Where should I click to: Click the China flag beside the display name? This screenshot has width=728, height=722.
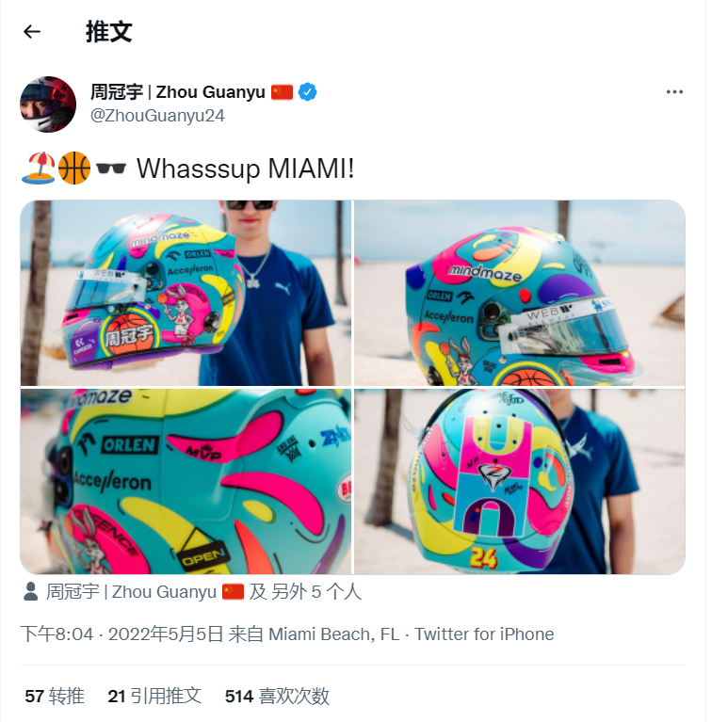[283, 92]
